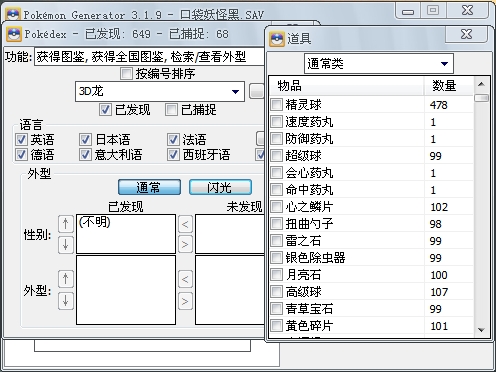Toggle the 西班牙语 language checkbox

[173, 154]
